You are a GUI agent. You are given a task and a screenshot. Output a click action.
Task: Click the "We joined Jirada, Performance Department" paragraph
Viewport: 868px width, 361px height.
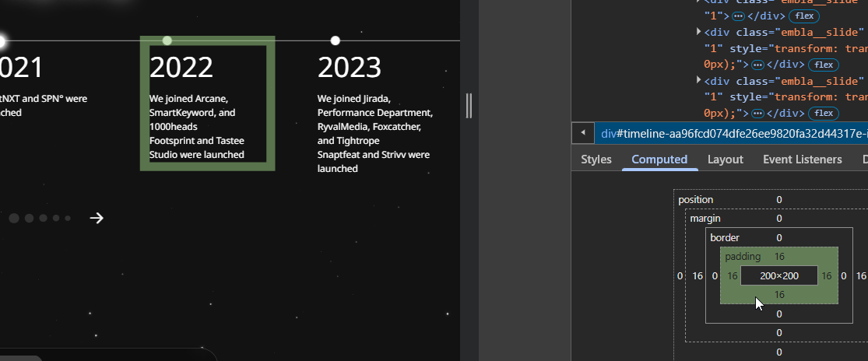375,133
